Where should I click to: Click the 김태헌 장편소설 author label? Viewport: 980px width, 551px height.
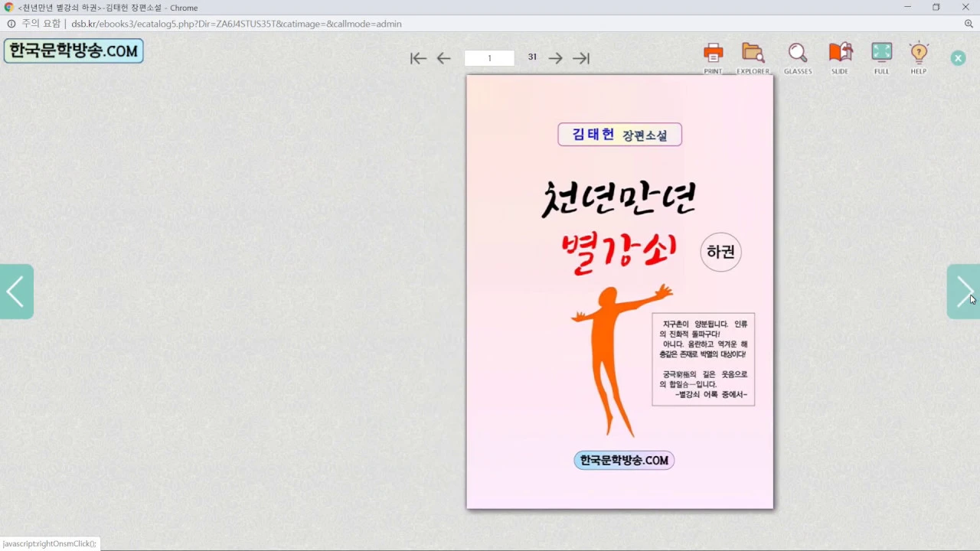(x=619, y=135)
